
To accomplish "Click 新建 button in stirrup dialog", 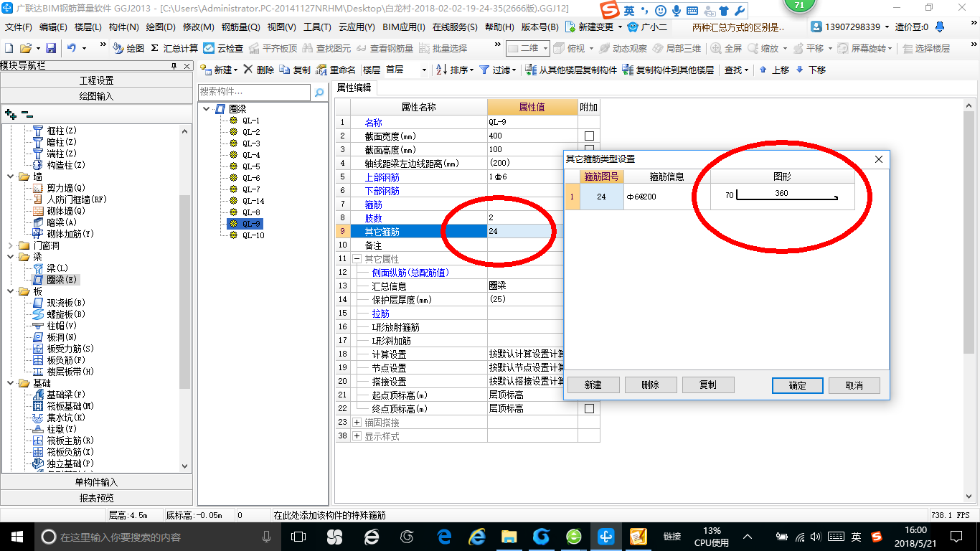I will (593, 385).
